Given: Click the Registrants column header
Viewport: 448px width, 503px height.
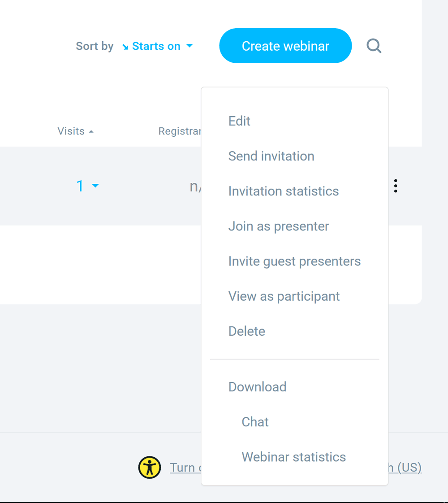Looking at the screenshot, I should pos(179,131).
